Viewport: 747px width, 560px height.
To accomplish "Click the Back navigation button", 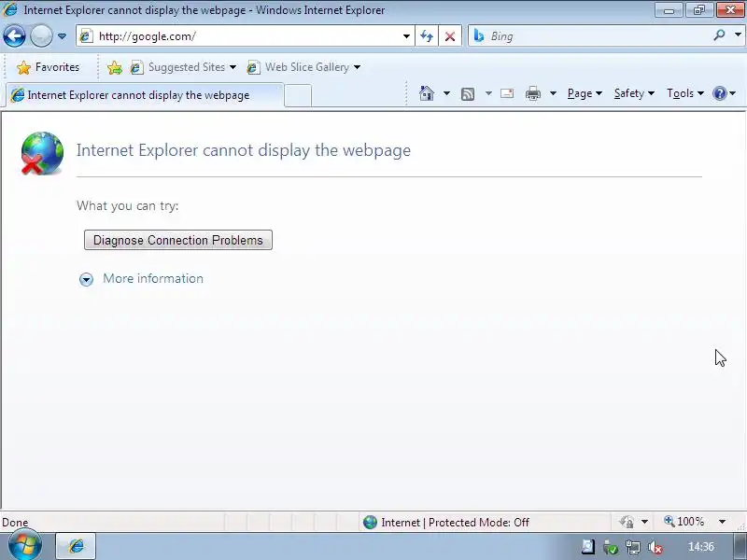I will click(x=14, y=35).
